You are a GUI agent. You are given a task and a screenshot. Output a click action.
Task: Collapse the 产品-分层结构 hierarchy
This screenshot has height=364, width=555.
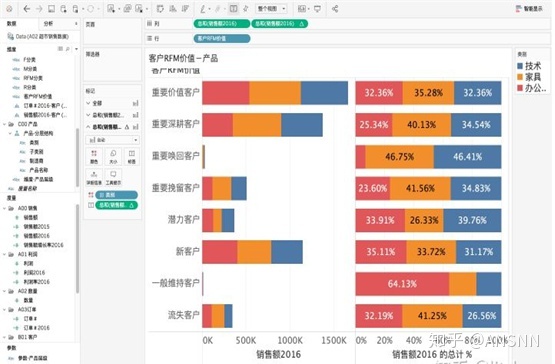pyautogui.click(x=10, y=133)
